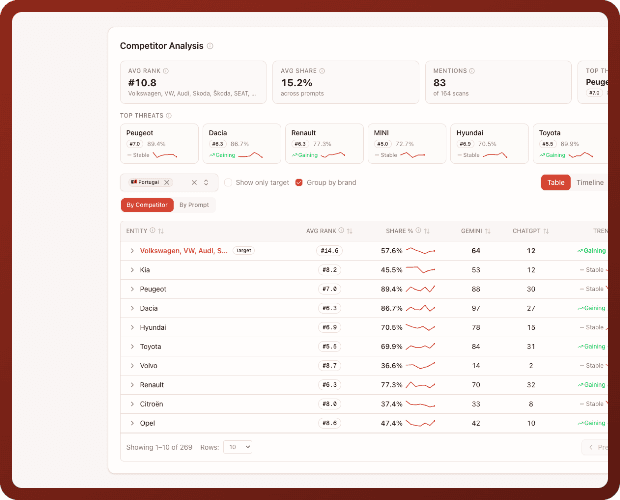
Task: Expand the Dacia table row
Action: (132, 308)
